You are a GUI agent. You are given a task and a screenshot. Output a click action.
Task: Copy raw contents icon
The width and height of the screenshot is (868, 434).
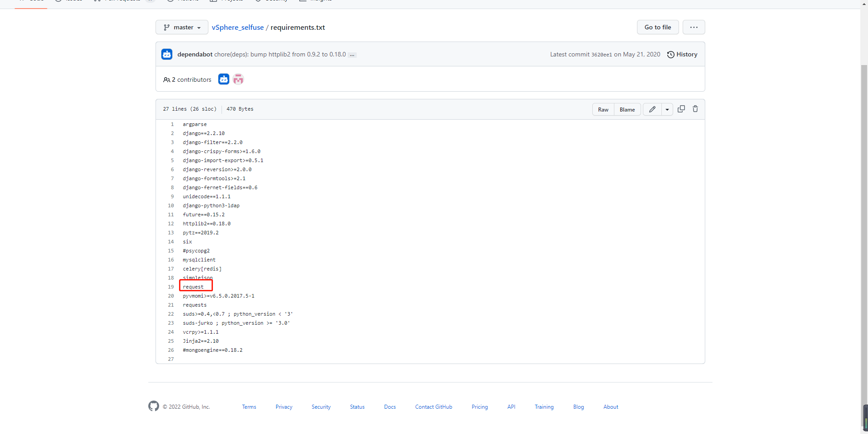(681, 109)
